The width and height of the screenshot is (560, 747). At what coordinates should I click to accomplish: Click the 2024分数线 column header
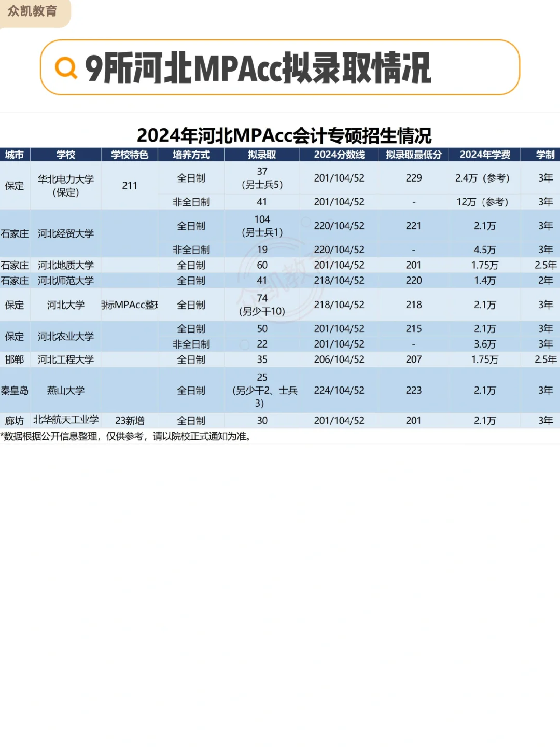[x=339, y=155]
